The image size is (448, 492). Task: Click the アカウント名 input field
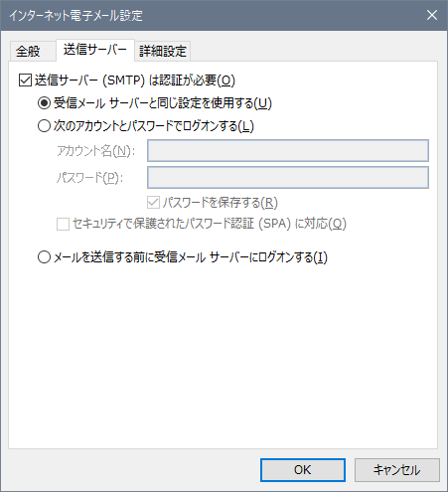pos(288,151)
